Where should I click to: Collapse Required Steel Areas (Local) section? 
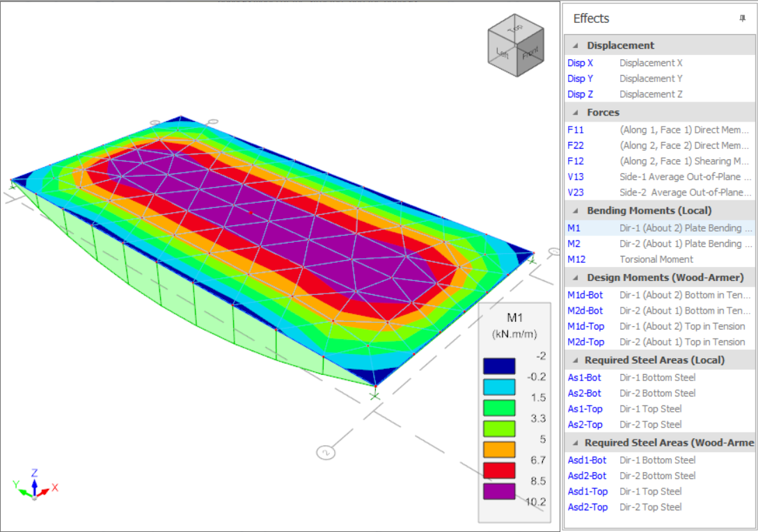point(576,360)
